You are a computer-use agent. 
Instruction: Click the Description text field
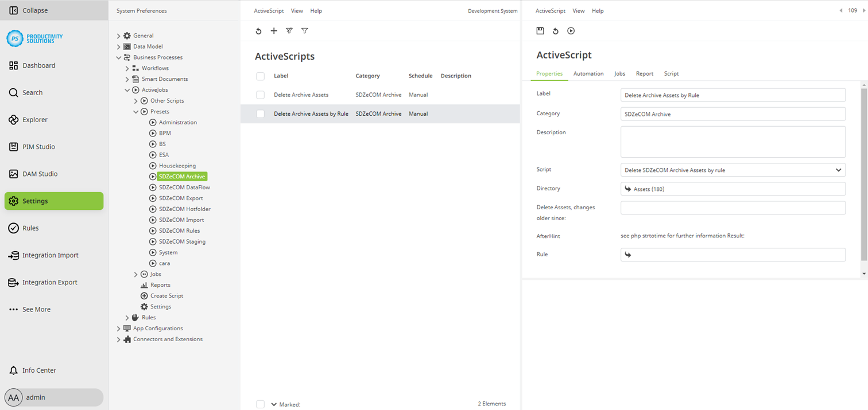coord(733,142)
